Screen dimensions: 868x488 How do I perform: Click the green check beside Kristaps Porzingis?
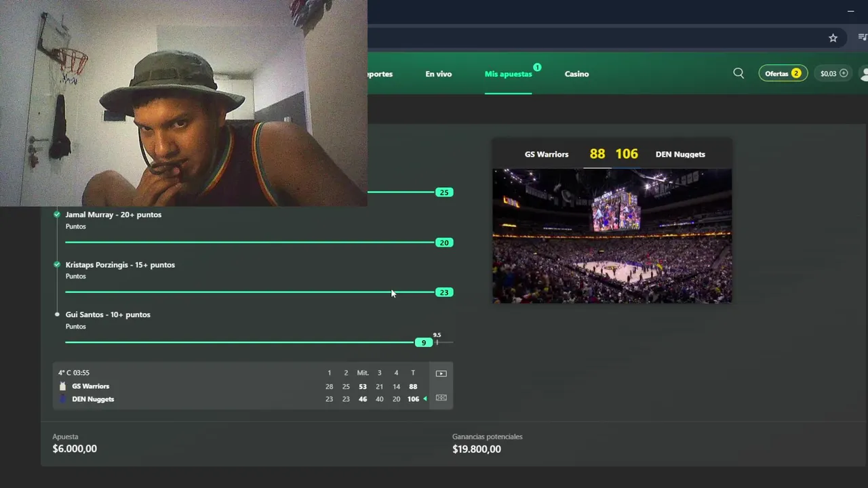tap(57, 264)
